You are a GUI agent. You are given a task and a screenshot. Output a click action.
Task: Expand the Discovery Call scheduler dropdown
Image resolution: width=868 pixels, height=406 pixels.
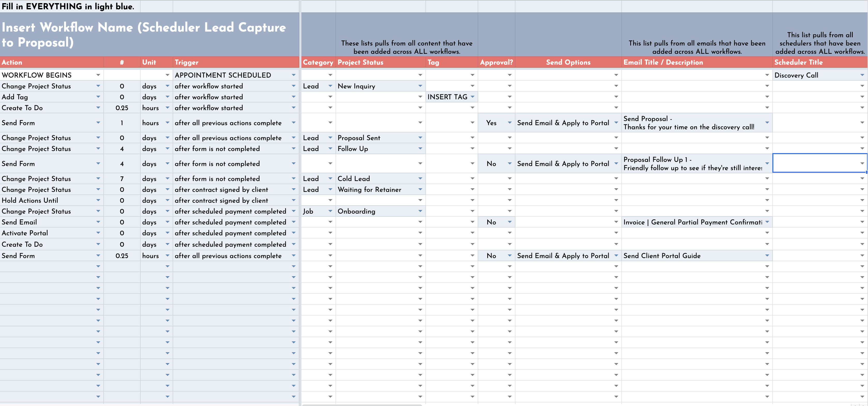[862, 75]
